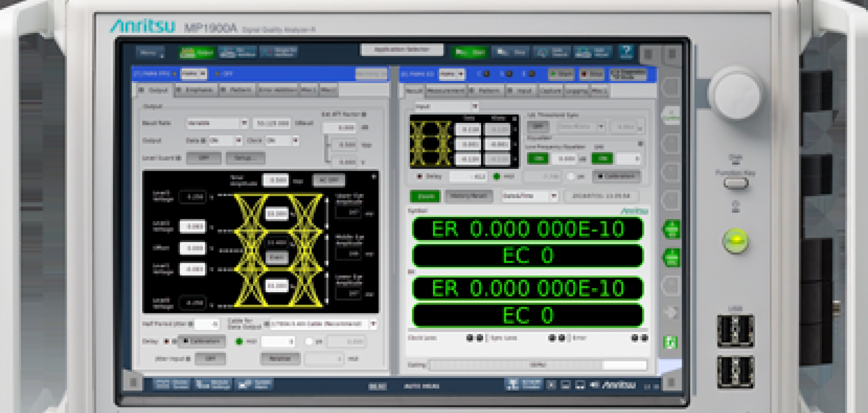Switch to the Pattern tab in left panel

237,90
